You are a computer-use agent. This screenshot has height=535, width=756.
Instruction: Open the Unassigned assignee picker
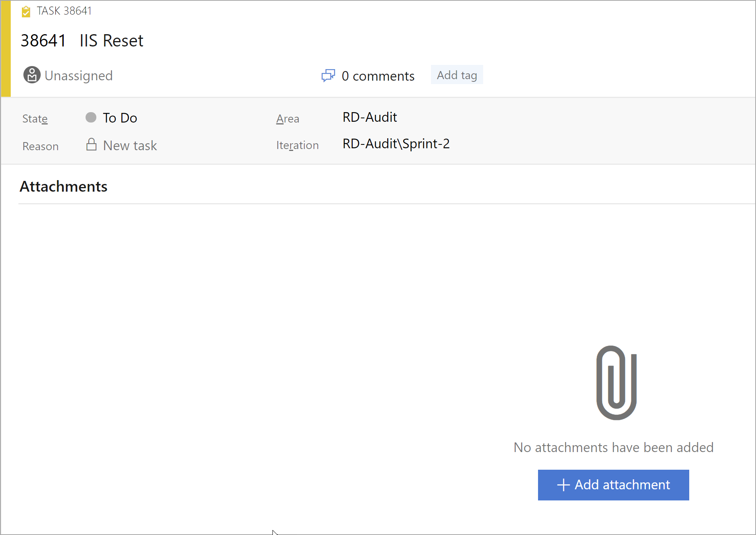pos(79,76)
